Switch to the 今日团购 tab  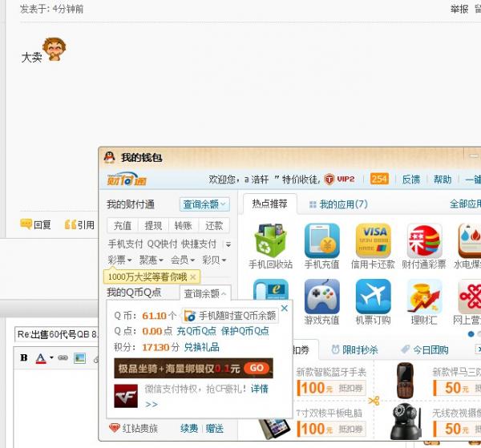(425, 349)
